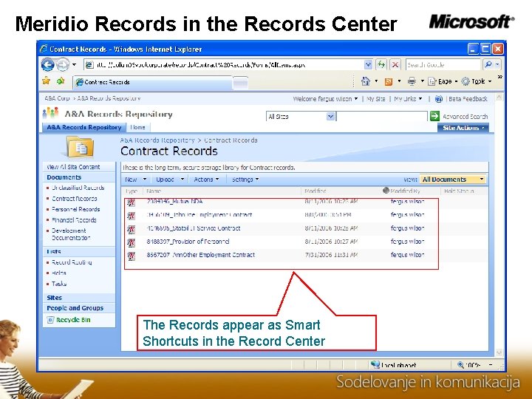Click the Stop loading X icon

point(395,64)
